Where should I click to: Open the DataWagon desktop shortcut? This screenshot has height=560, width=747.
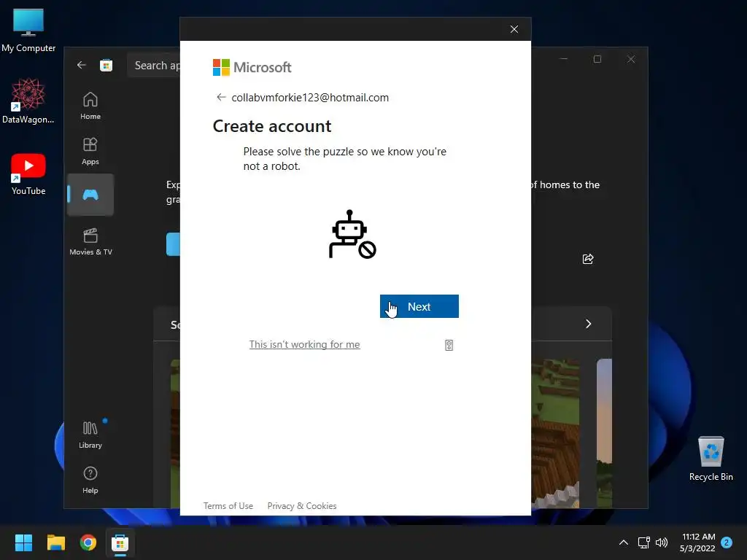[28, 101]
